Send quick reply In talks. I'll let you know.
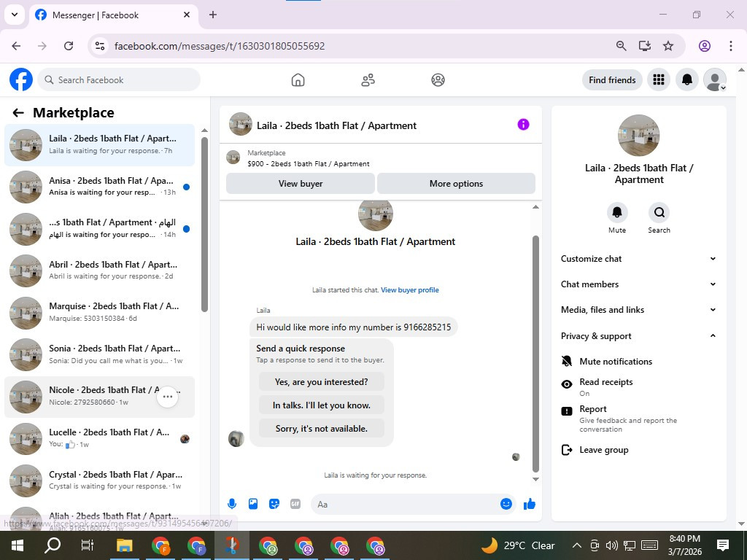The width and height of the screenshot is (747, 560). pos(322,405)
